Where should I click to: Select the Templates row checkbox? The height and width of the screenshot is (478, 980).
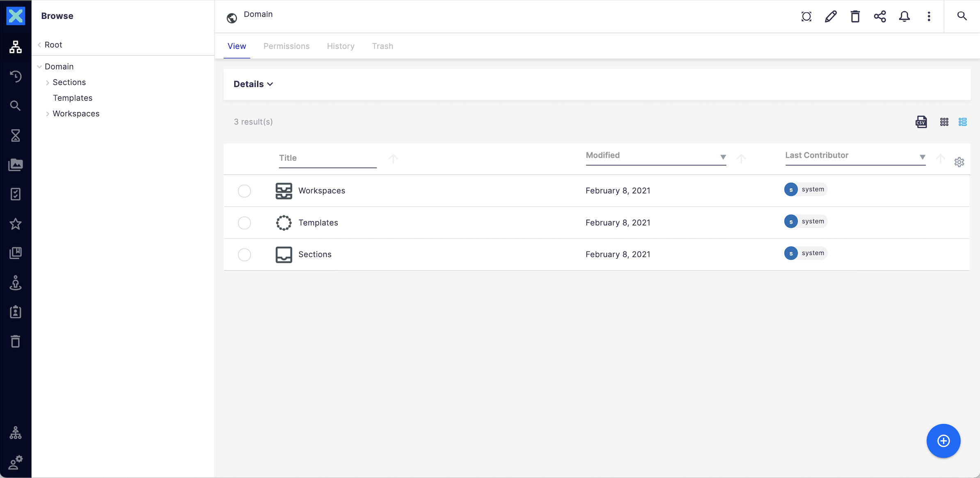point(245,223)
